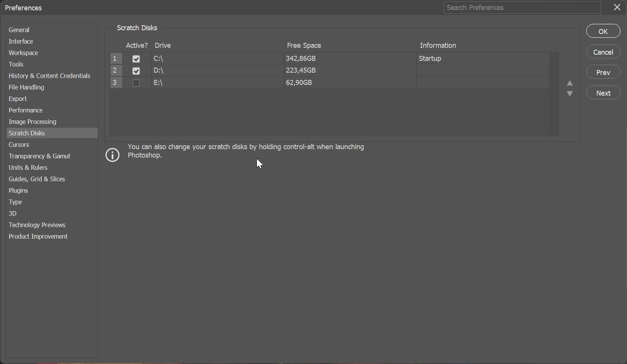Click the Startup information cell
Screen dimensions: 627x364
(x=483, y=58)
